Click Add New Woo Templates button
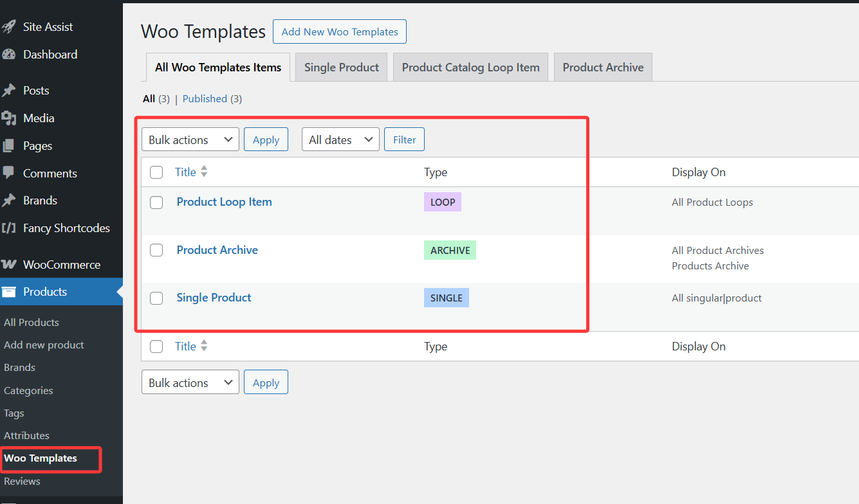859x504 pixels. pos(340,32)
